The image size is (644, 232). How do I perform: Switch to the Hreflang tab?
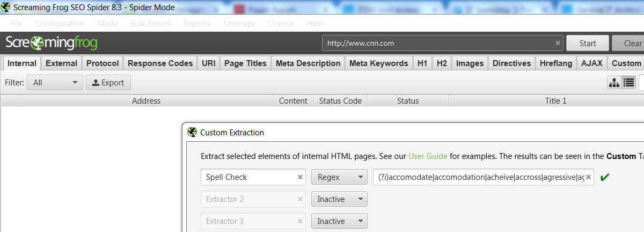[556, 63]
